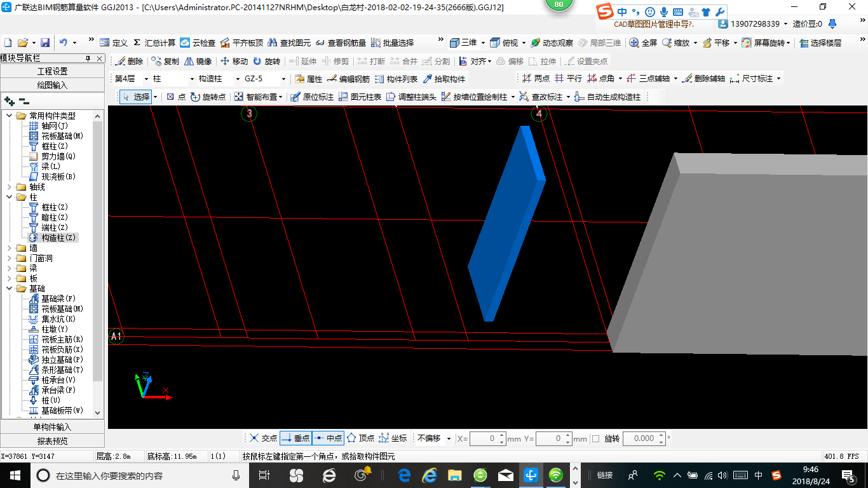Image resolution: width=868 pixels, height=488 pixels.
Task: Apply 平齐板顶 flush with slab top
Action: pos(242,43)
